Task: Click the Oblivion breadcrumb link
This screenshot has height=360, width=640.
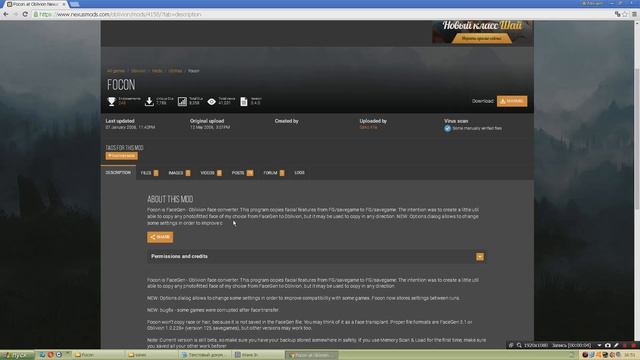Action: (138, 71)
